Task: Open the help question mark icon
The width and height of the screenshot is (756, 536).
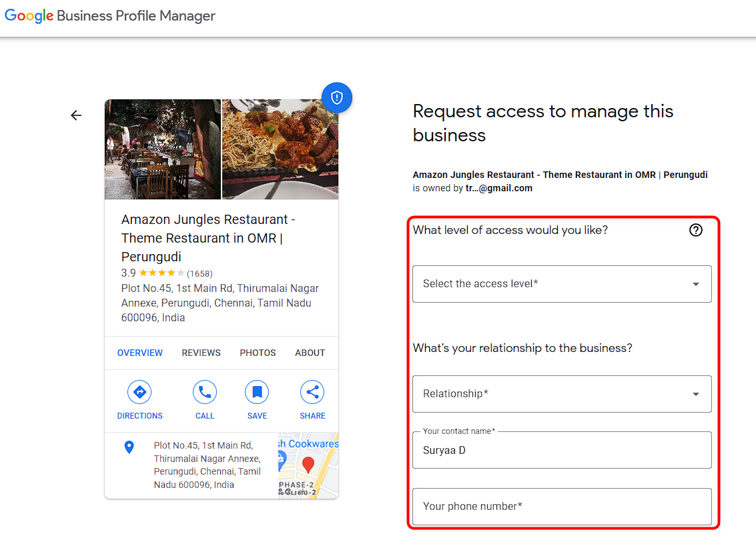Action: click(x=695, y=230)
